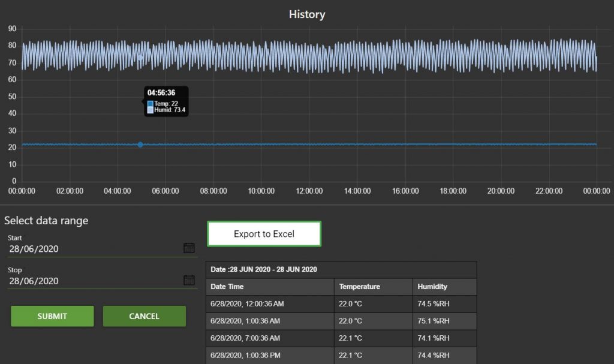
Task: Submit the selected data range
Action: [52, 316]
